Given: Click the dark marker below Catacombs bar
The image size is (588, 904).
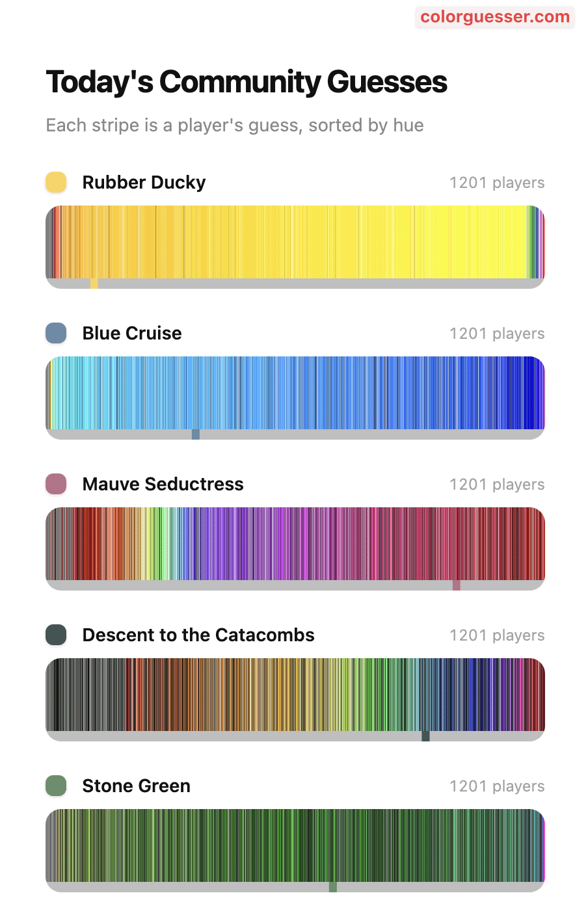Looking at the screenshot, I should [x=426, y=736].
